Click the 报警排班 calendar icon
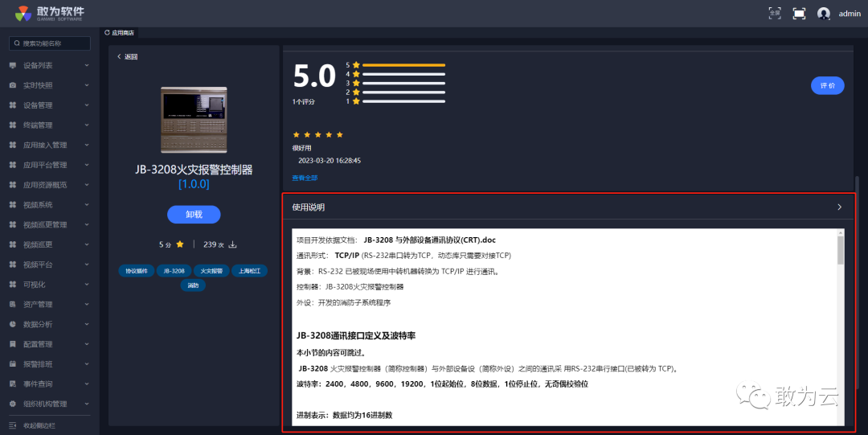The height and width of the screenshot is (435, 868). tap(13, 364)
